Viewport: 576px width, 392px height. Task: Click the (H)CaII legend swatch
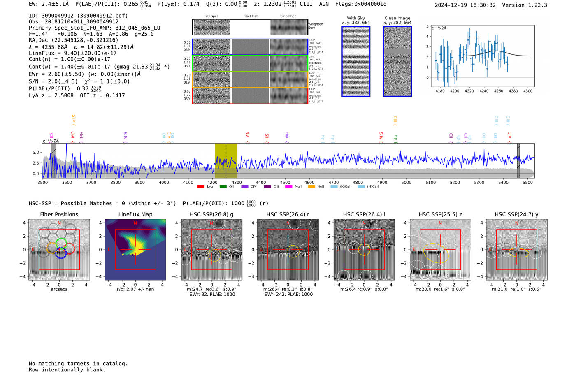click(x=361, y=186)
